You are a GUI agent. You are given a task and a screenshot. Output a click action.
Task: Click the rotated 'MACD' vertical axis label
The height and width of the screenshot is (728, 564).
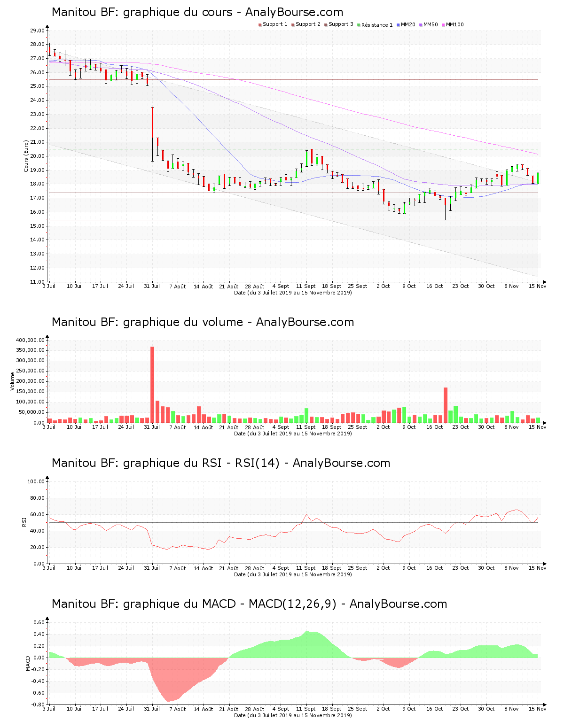(x=28, y=663)
